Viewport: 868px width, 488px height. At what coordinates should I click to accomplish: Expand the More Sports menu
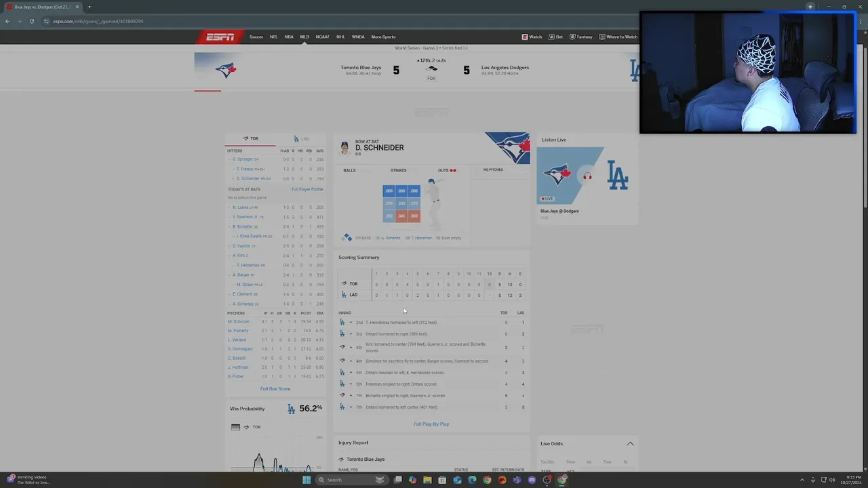click(x=383, y=37)
